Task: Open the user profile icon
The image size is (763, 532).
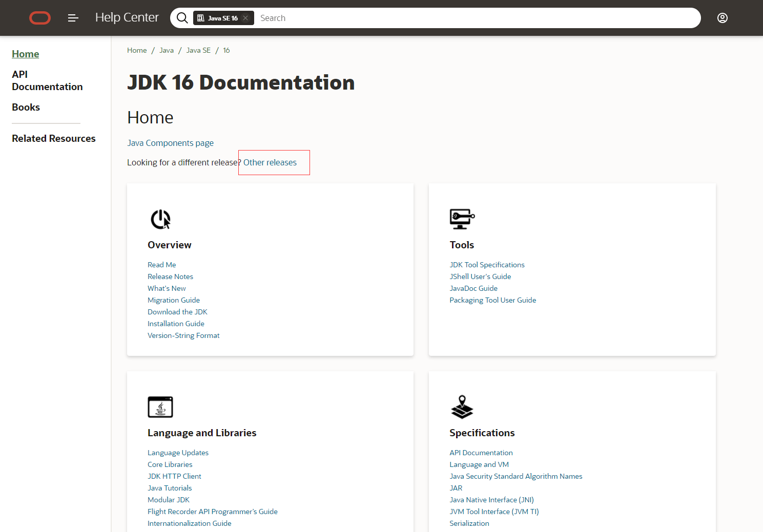Action: 723,18
